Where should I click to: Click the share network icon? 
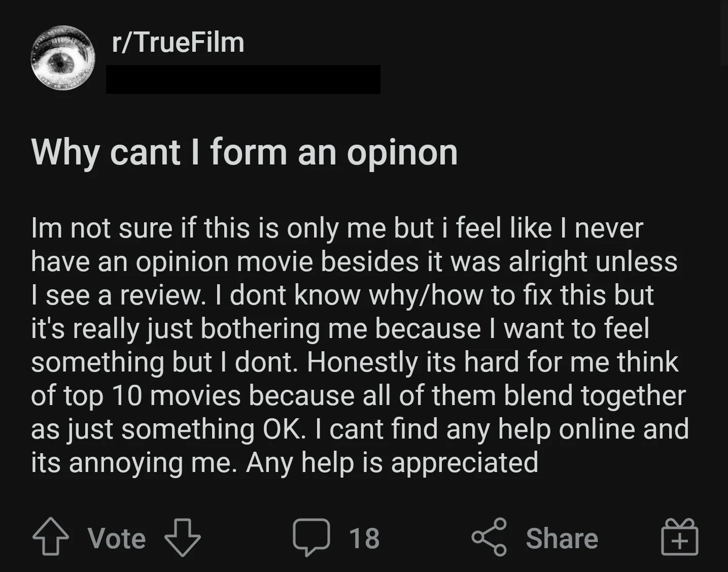pos(489,537)
